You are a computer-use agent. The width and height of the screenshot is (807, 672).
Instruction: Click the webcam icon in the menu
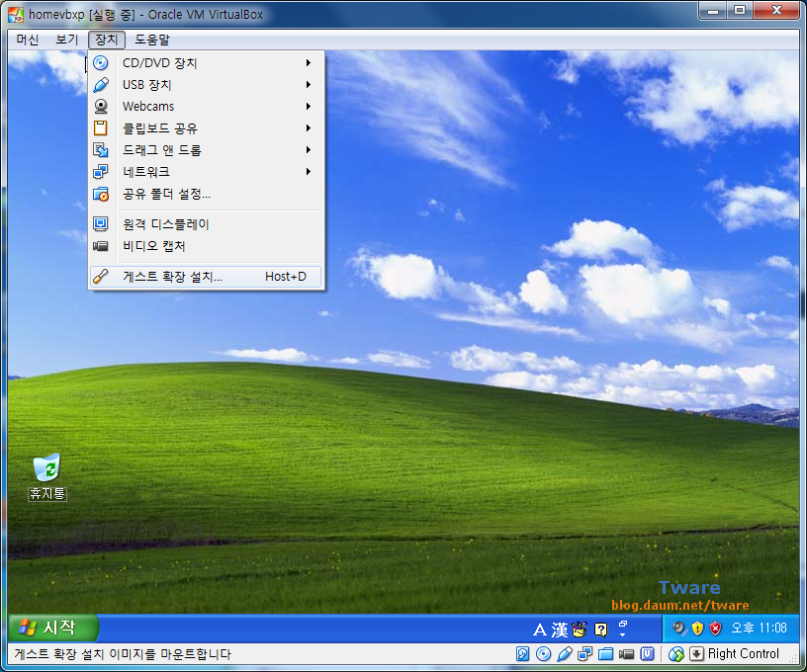coord(101,107)
